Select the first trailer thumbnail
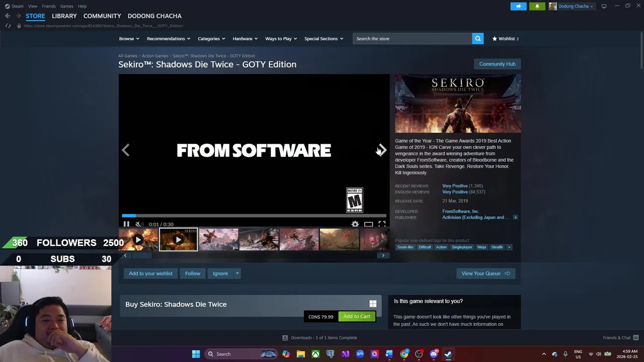This screenshot has width=644, height=362. [138, 240]
